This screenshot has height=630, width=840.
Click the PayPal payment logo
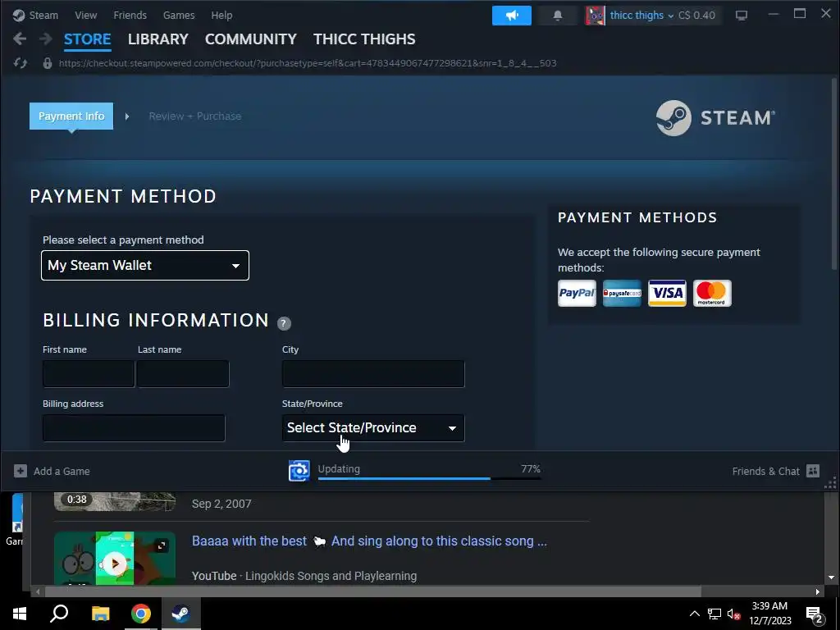click(577, 293)
